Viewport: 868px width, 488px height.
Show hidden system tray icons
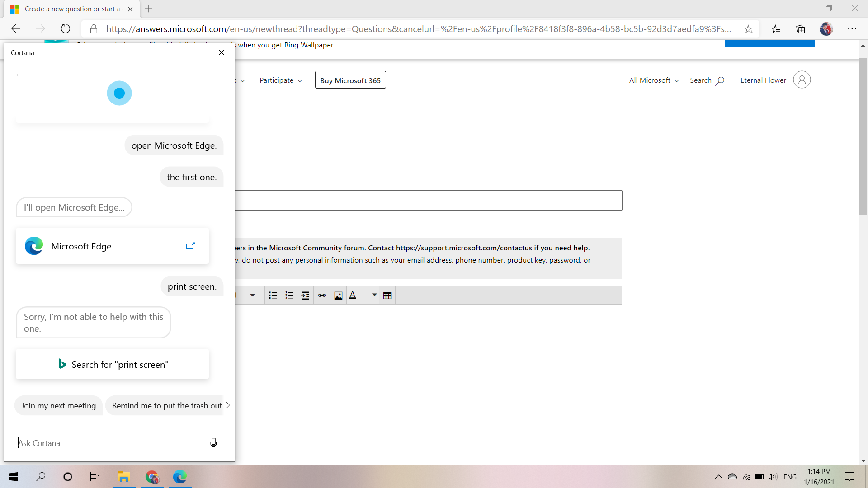718,477
